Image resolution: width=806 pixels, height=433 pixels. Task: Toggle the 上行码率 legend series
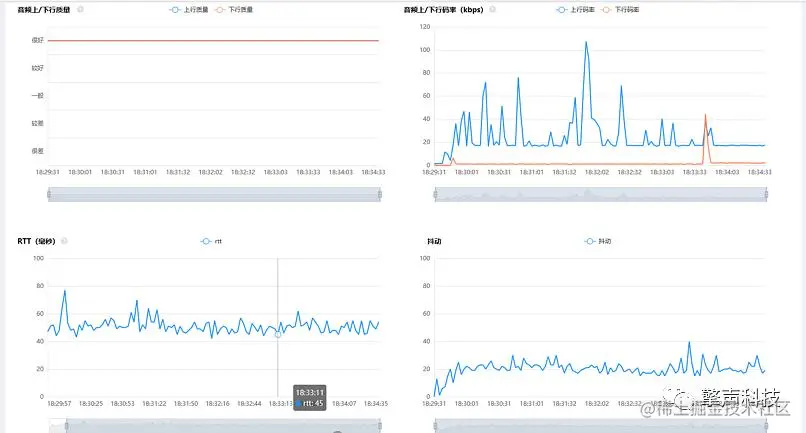[x=575, y=10]
